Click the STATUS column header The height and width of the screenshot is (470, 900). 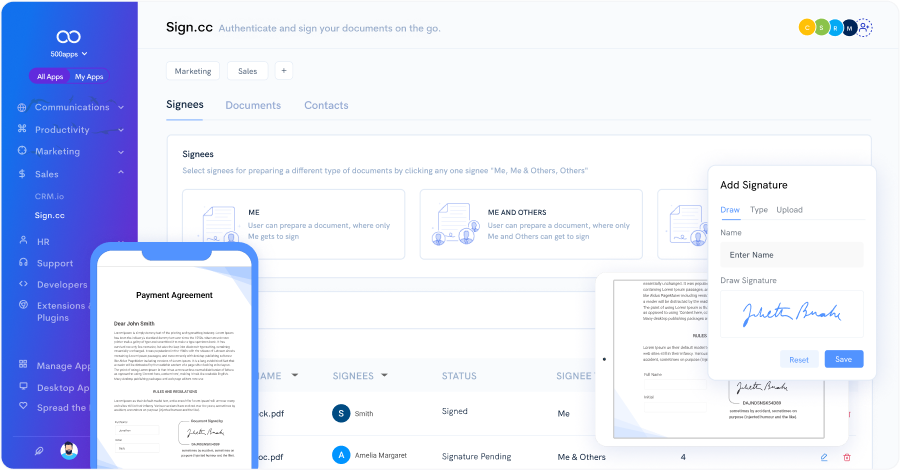(x=459, y=376)
